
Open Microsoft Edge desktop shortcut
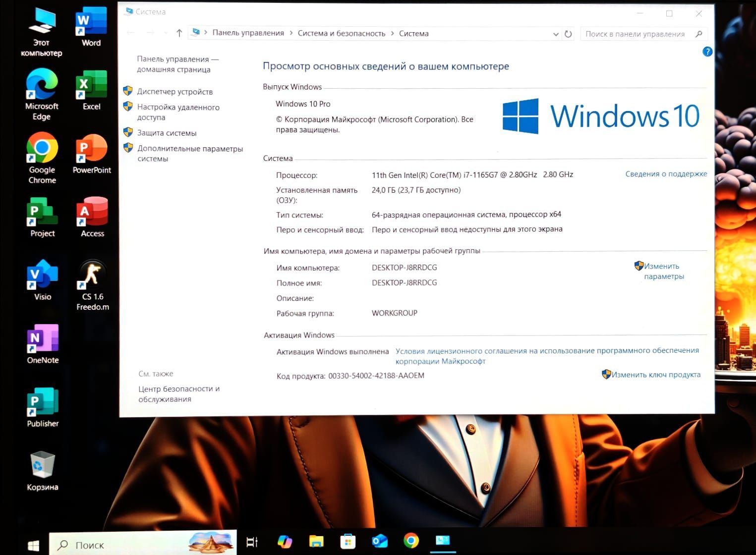click(42, 95)
